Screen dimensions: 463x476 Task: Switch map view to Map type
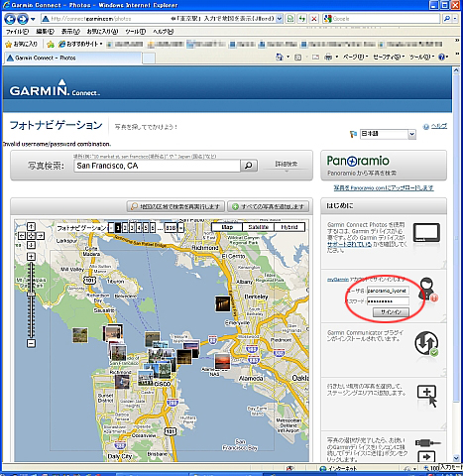(227, 227)
